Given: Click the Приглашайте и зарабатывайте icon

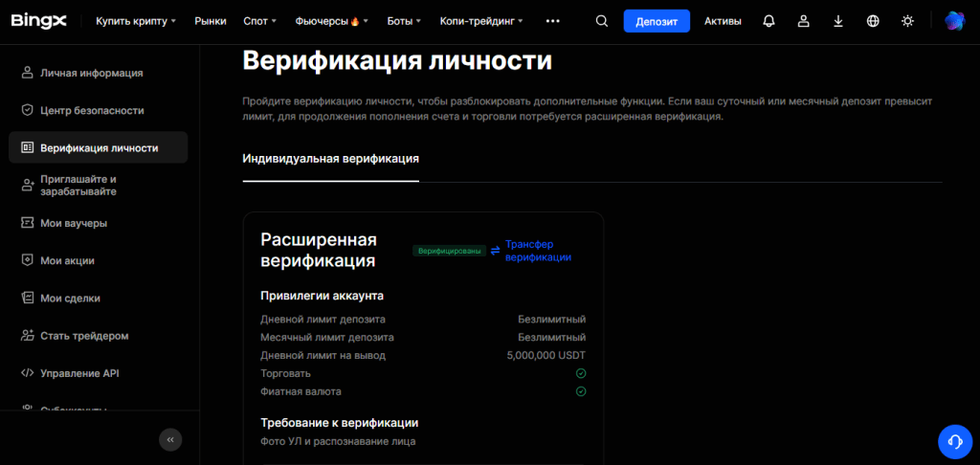Looking at the screenshot, I should point(27,185).
